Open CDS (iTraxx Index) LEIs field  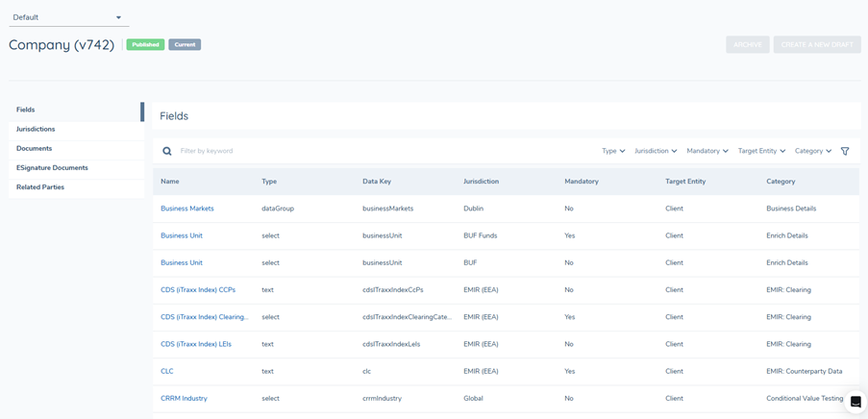coord(196,344)
